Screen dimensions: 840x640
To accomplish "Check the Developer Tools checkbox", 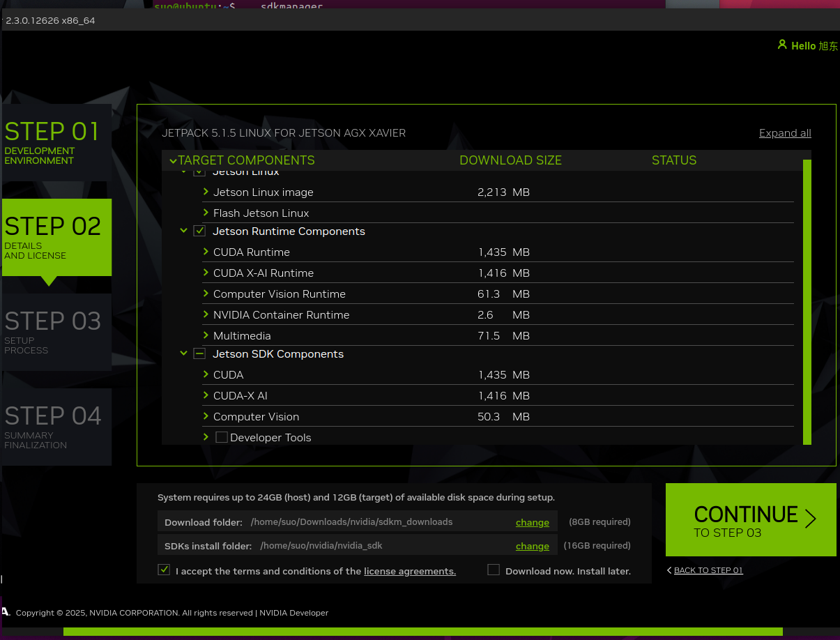I will (x=222, y=437).
